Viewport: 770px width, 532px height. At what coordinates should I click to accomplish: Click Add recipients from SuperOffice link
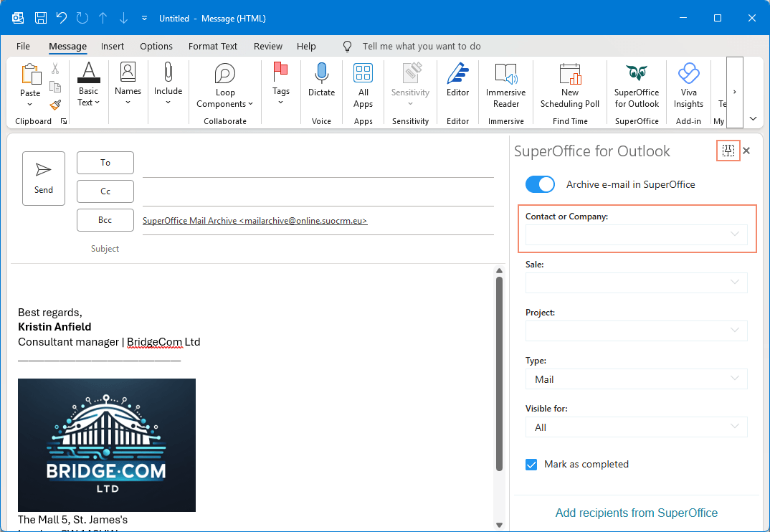637,513
